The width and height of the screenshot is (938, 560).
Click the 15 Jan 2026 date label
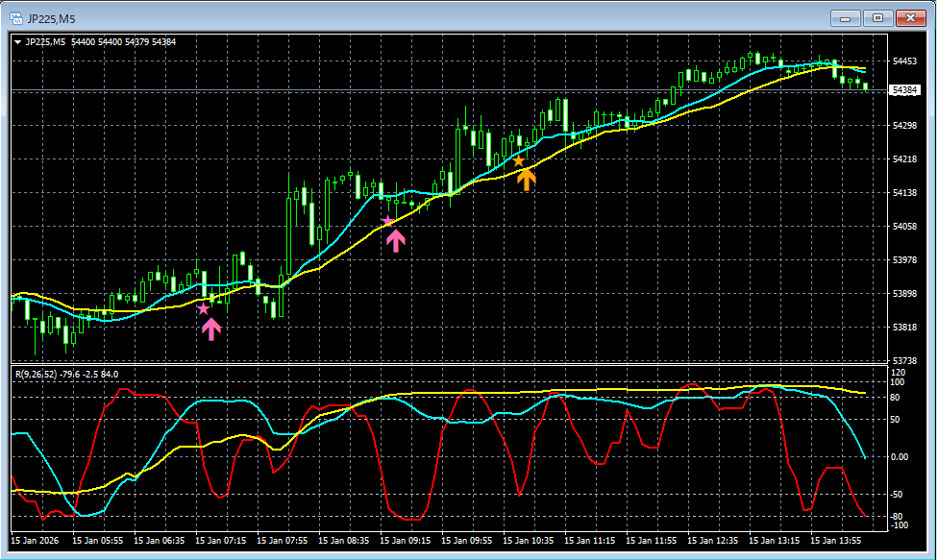pyautogui.click(x=35, y=540)
